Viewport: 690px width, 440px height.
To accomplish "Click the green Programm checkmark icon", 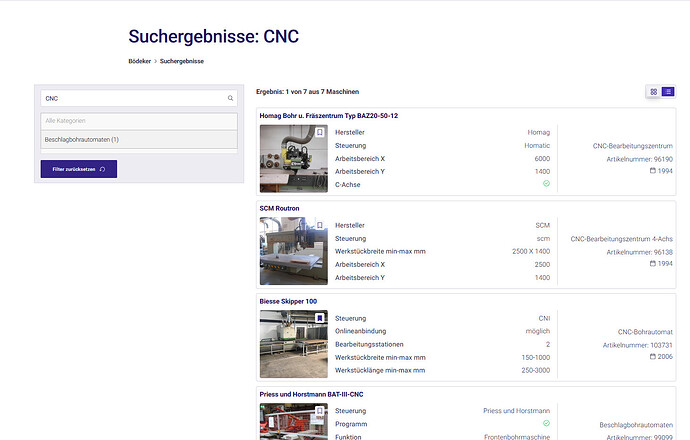I will click(546, 423).
